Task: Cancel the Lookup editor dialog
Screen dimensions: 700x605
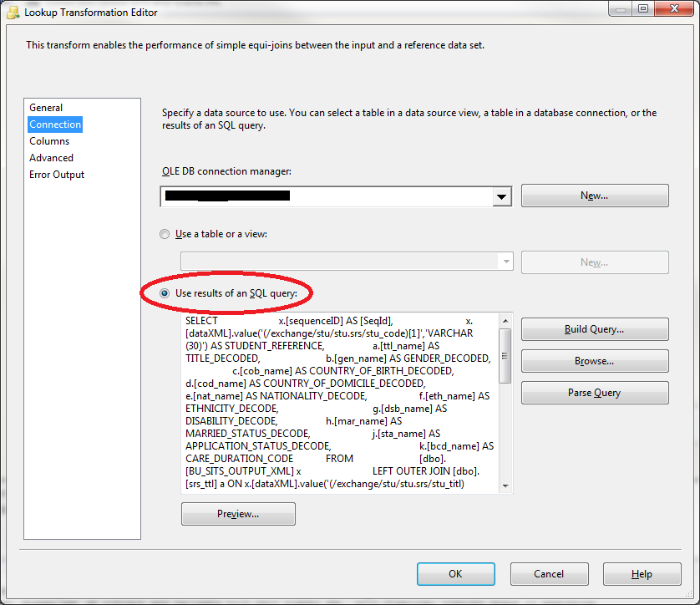Action: click(548, 574)
